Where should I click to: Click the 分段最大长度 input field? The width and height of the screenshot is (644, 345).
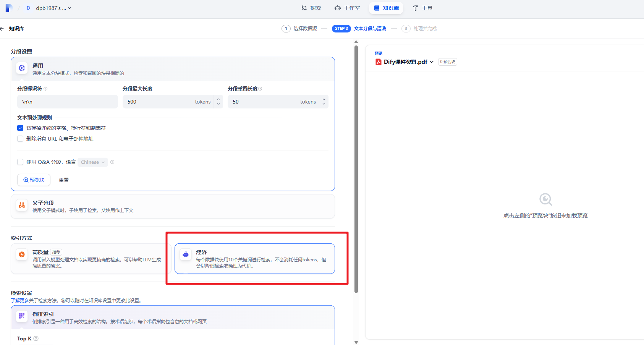pos(160,102)
